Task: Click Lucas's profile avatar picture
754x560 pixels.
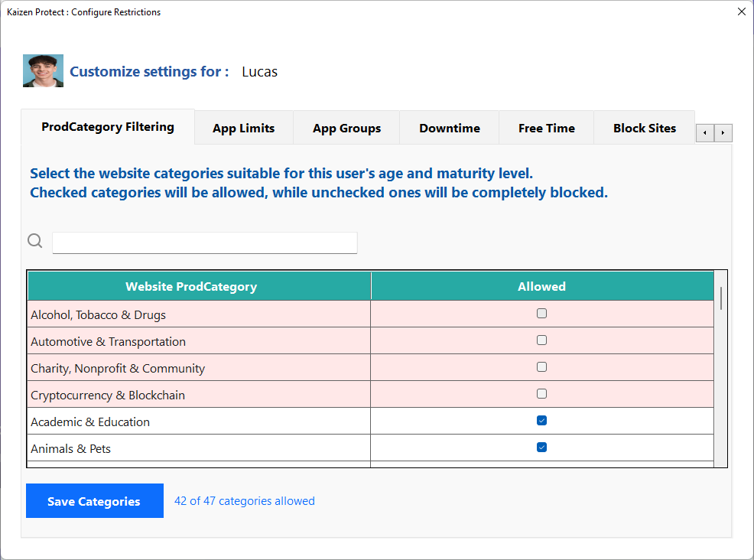Action: (x=43, y=70)
